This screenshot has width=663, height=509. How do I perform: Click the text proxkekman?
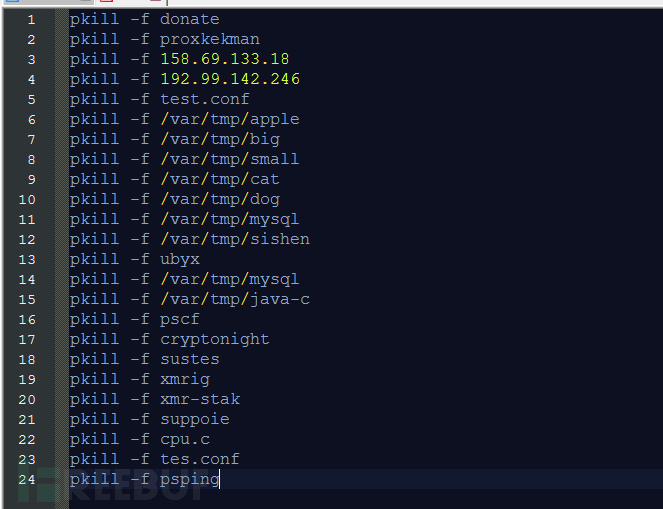(209, 39)
